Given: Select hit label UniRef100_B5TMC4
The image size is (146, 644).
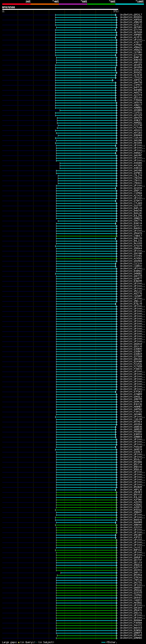Looking at the screenshot, I should click(131, 422).
